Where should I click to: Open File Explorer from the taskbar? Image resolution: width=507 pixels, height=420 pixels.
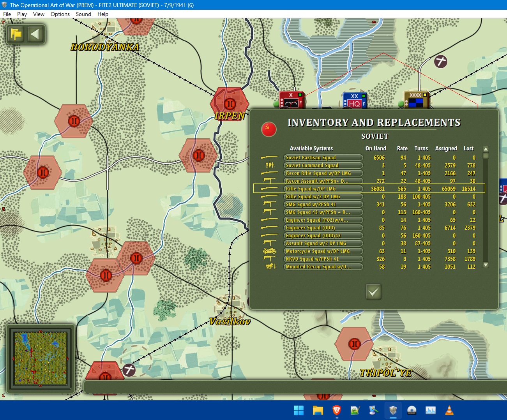coord(318,410)
